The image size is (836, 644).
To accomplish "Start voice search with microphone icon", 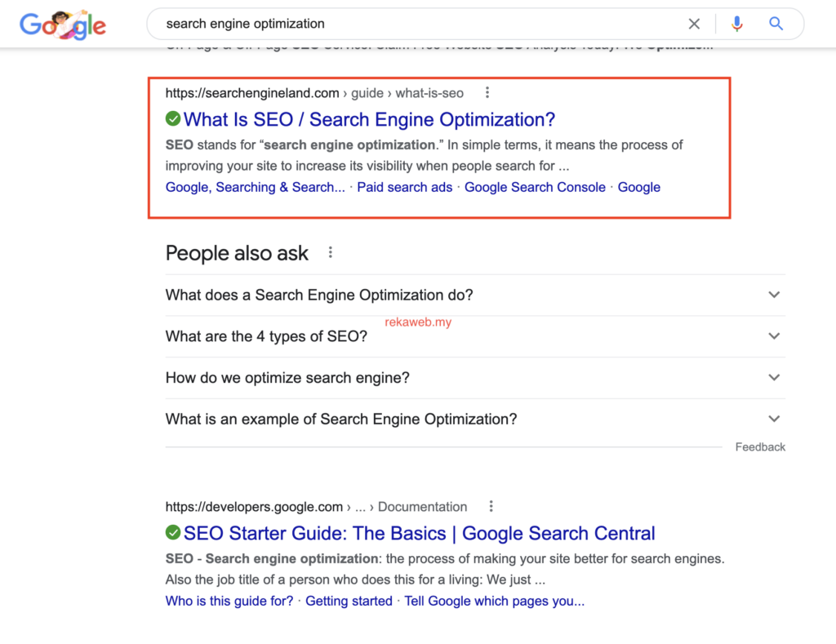I will pyautogui.click(x=737, y=24).
